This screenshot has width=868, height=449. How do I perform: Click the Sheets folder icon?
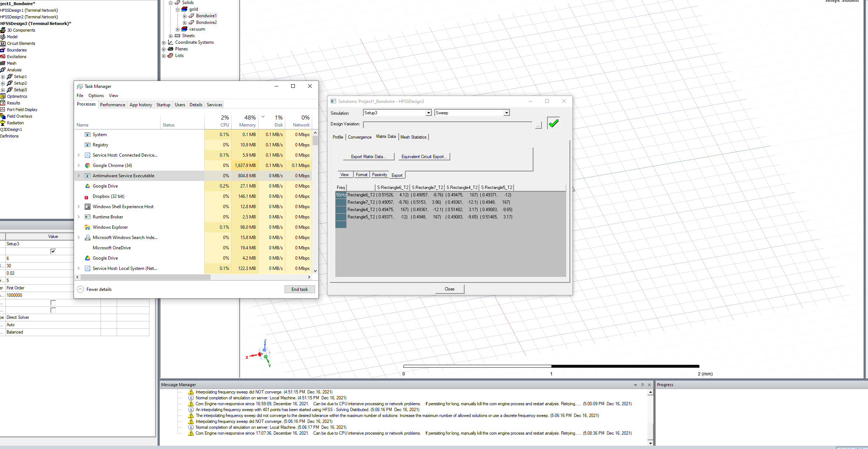tap(177, 36)
